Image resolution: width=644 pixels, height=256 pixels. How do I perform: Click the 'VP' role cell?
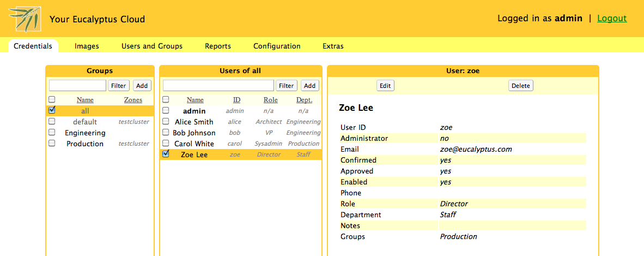(269, 133)
